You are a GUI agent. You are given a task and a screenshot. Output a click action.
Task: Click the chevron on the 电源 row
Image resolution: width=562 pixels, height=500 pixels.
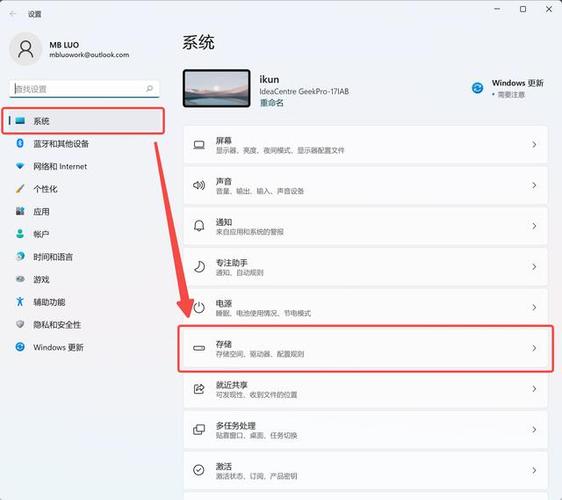(534, 307)
